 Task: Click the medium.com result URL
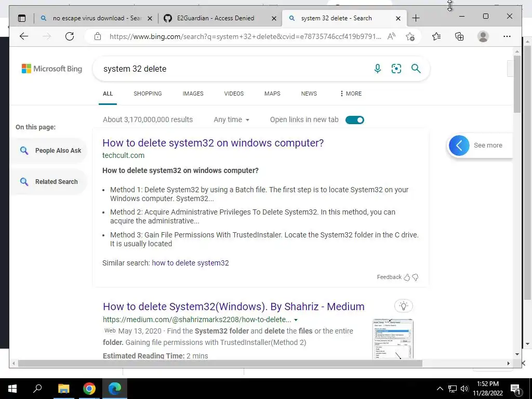197,320
